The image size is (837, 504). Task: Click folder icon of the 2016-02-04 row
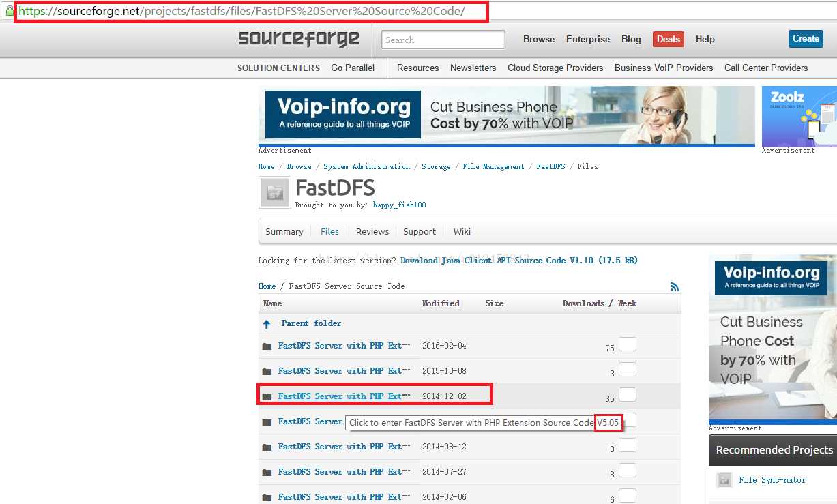point(267,346)
